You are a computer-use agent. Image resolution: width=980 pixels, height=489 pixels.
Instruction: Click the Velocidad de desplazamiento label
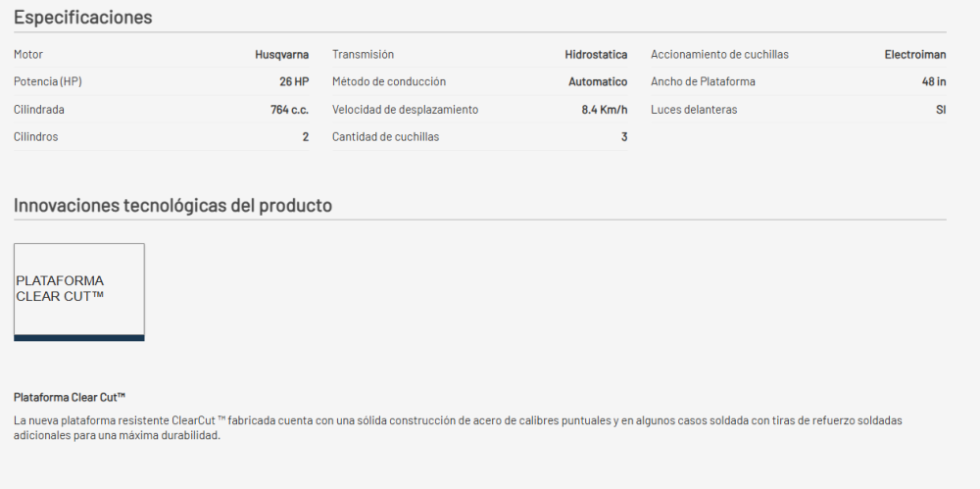pos(405,110)
